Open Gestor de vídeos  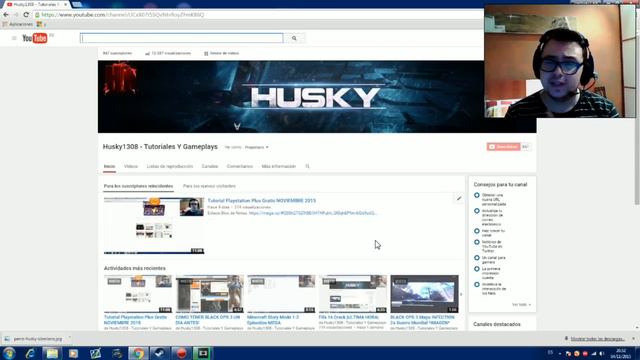222,53
